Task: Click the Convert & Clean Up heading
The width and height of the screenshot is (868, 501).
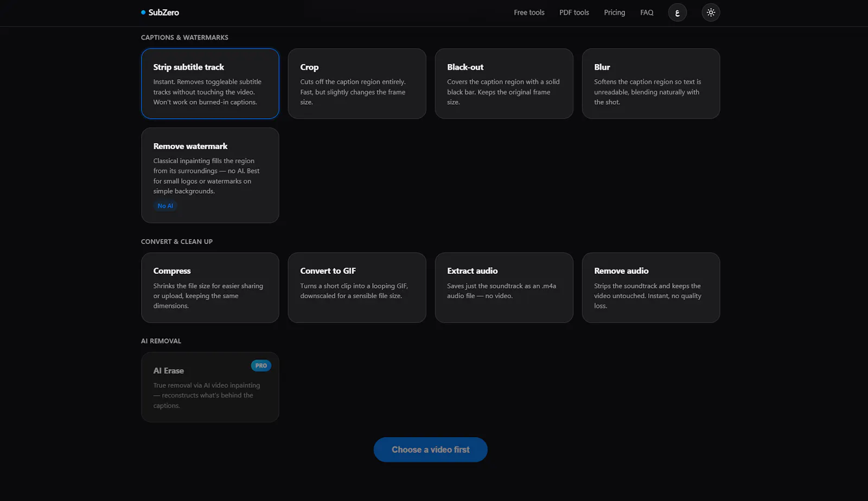Action: [x=177, y=241]
